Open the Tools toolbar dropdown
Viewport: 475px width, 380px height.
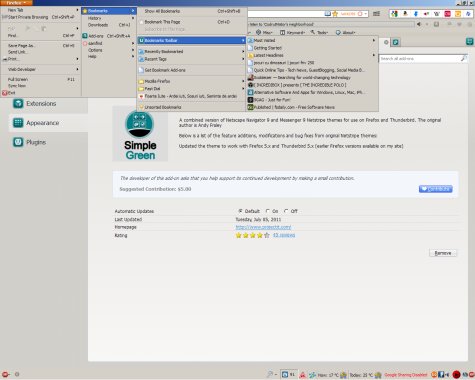tap(319, 32)
